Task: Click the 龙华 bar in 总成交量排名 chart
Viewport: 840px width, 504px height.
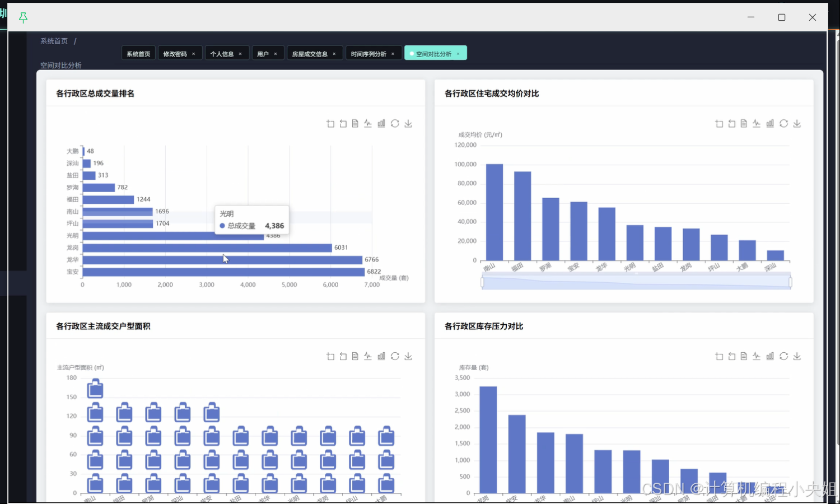Action: [x=223, y=260]
